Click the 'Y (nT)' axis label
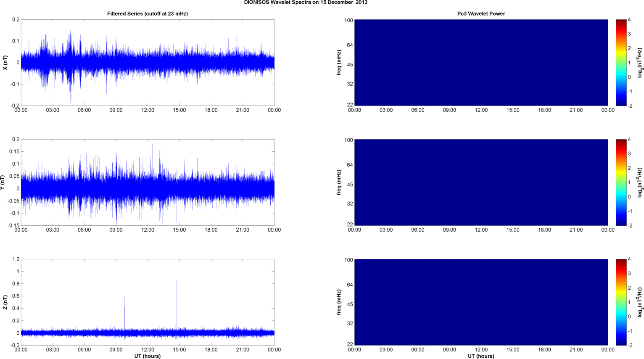The width and height of the screenshot is (644, 359). (x=3, y=182)
